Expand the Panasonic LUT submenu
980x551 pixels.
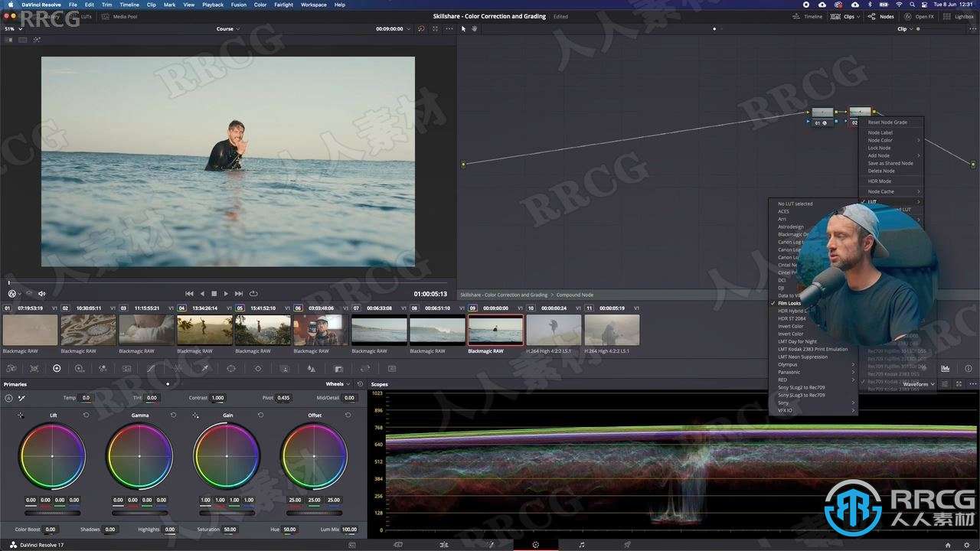click(x=815, y=372)
